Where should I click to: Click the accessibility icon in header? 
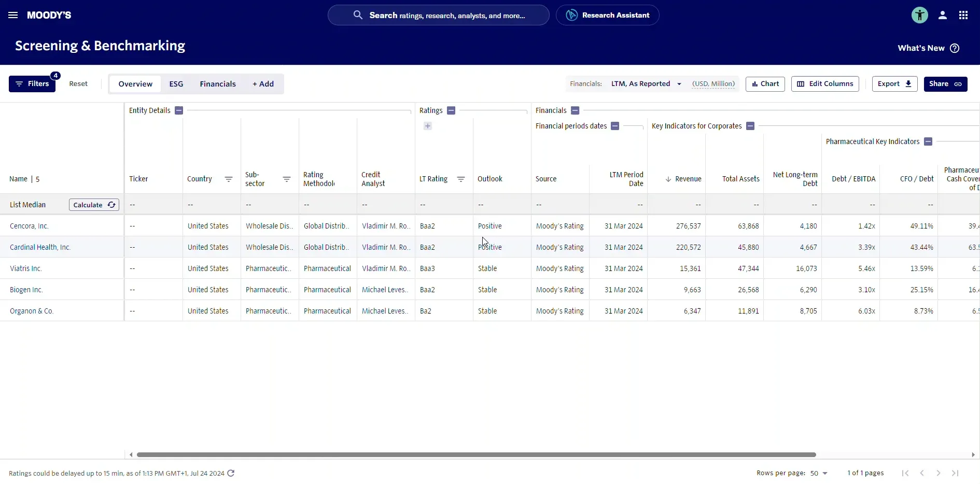tap(919, 15)
